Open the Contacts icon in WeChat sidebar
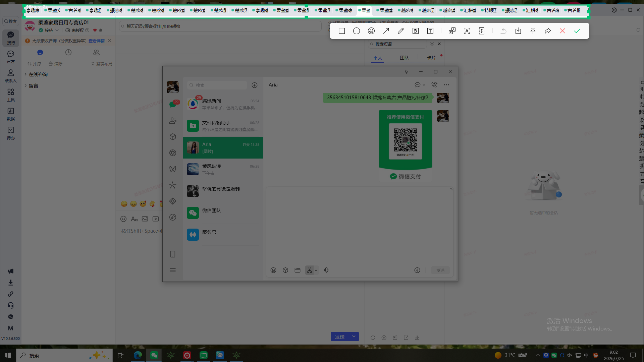Image resolution: width=644 pixels, height=362 pixels. click(173, 121)
